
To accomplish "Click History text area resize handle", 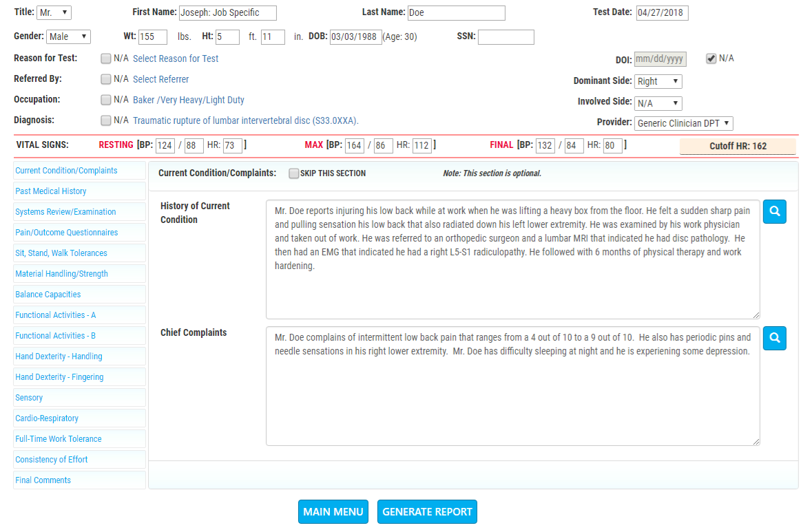I will (756, 315).
